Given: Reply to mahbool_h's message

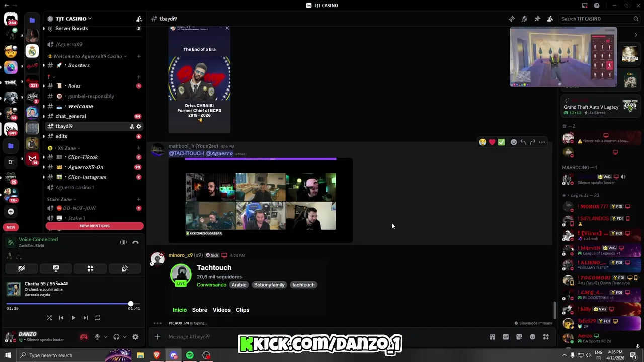Looking at the screenshot, I should (x=523, y=142).
